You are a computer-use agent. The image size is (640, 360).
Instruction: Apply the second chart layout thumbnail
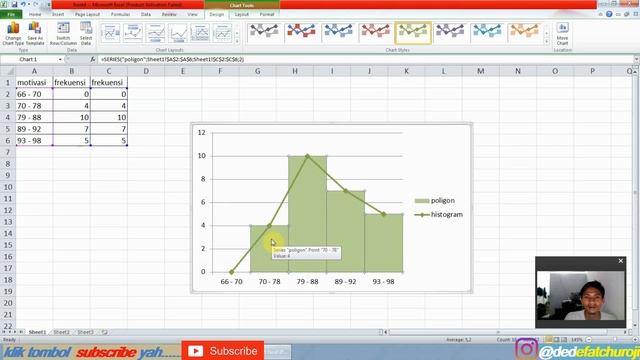pyautogui.click(x=133, y=33)
